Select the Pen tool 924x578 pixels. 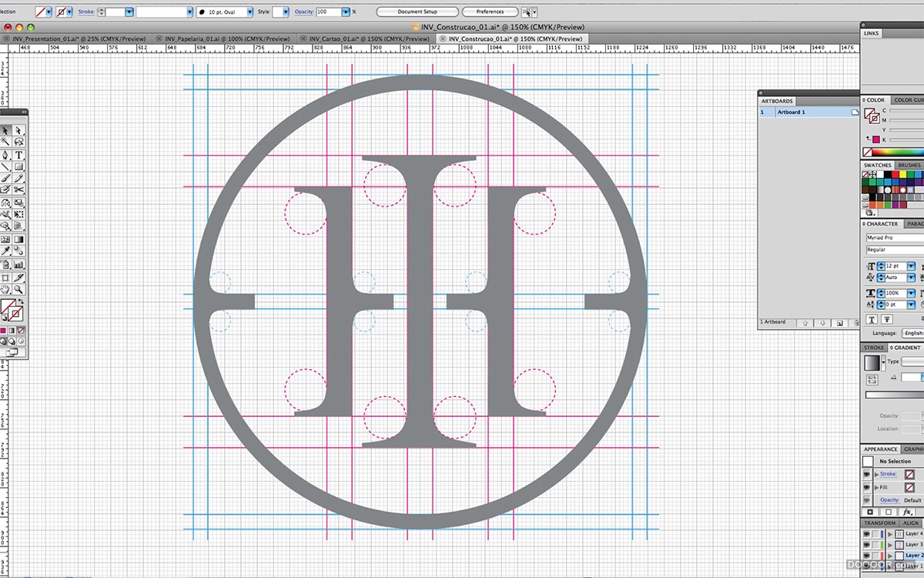(6, 155)
